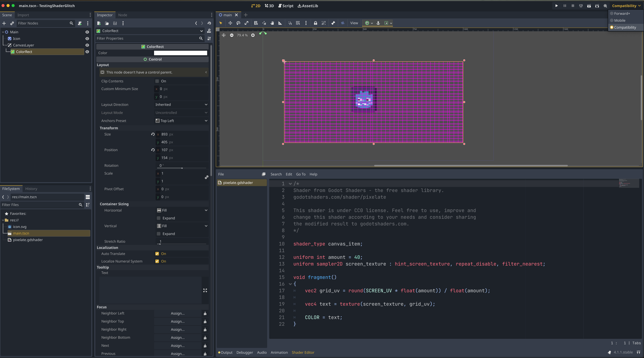Hide the Icon node visibility
Viewport: 644px width, 358px height.
pyautogui.click(x=87, y=39)
